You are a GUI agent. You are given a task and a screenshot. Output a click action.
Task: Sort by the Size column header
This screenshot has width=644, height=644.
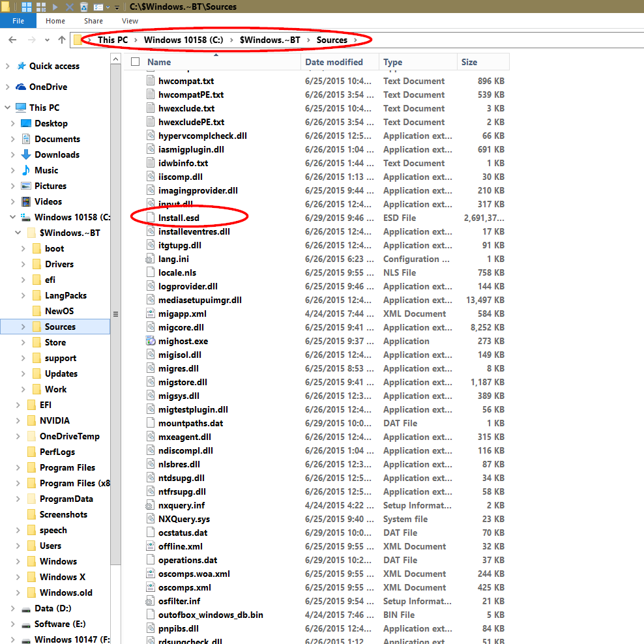click(x=483, y=62)
